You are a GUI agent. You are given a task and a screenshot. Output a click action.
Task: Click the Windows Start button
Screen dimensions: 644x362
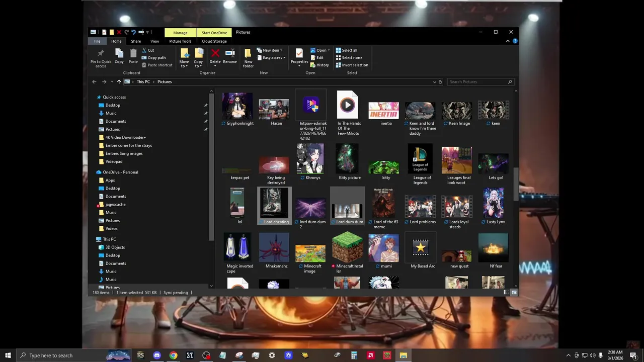pyautogui.click(x=8, y=355)
